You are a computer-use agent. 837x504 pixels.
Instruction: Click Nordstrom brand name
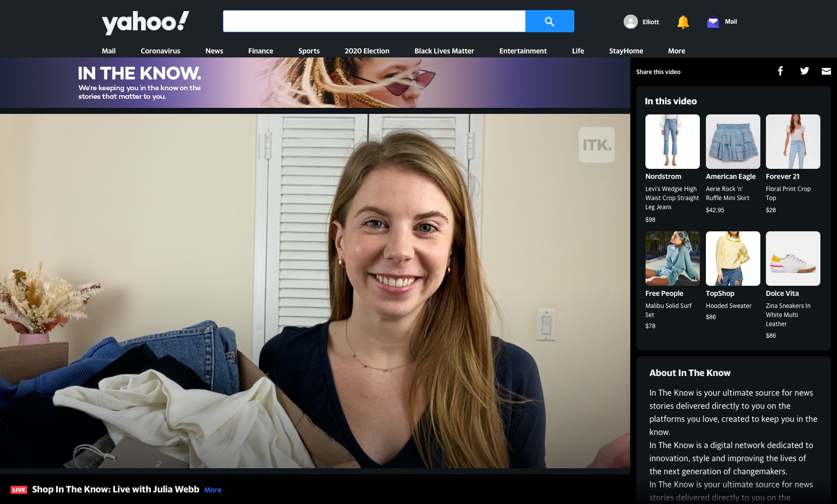click(x=663, y=176)
